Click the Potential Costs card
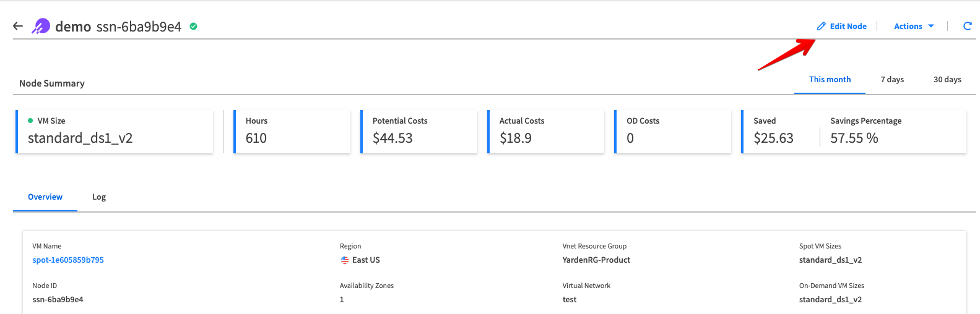The width and height of the screenshot is (980, 314). tap(419, 131)
